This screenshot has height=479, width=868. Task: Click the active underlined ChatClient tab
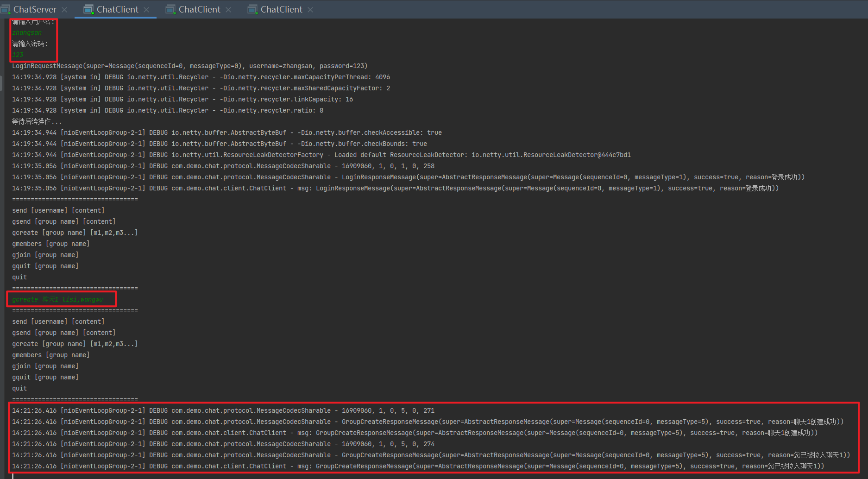pyautogui.click(x=117, y=9)
